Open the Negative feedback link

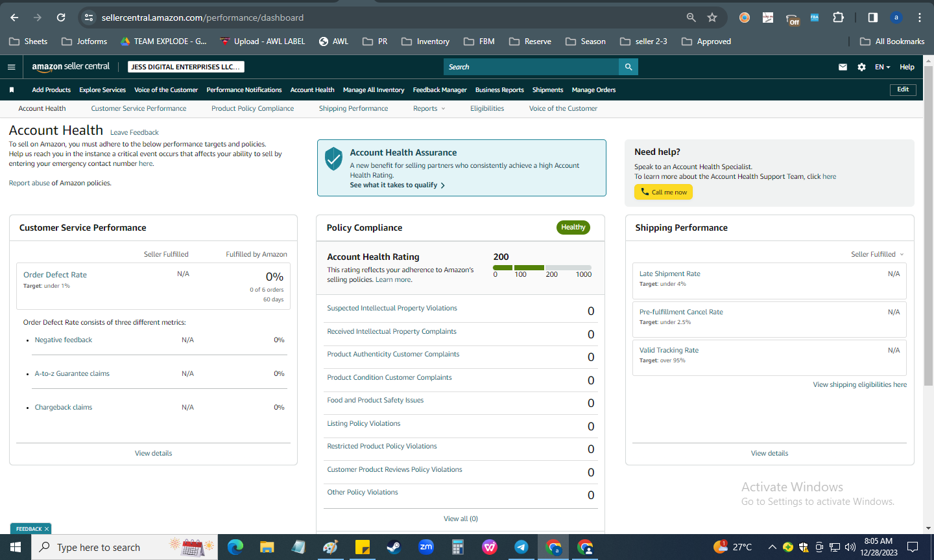[x=64, y=340]
